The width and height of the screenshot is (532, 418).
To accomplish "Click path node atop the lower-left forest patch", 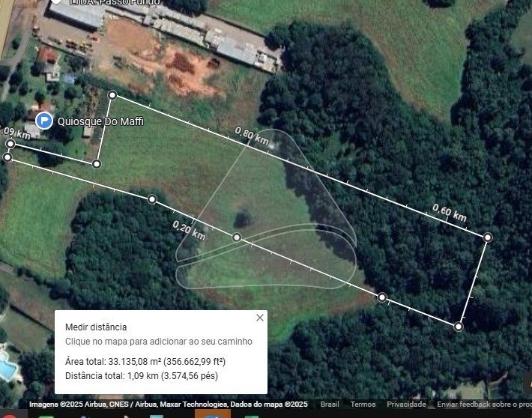I will pos(152,199).
